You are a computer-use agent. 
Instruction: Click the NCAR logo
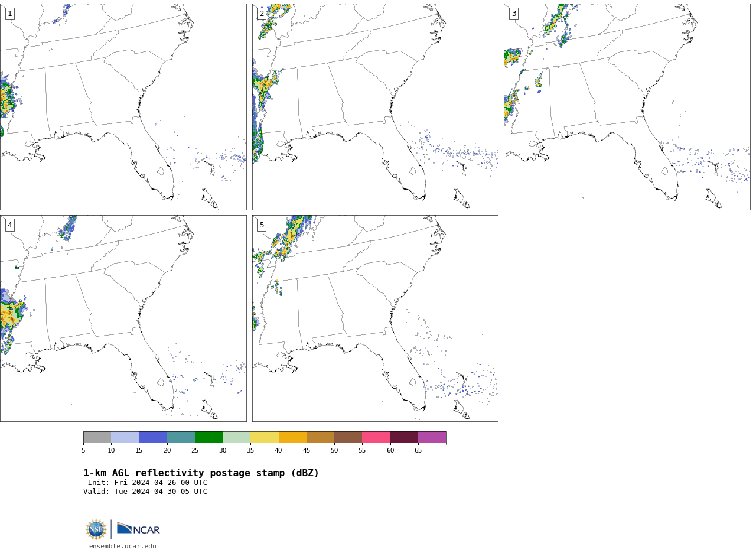pos(138,529)
